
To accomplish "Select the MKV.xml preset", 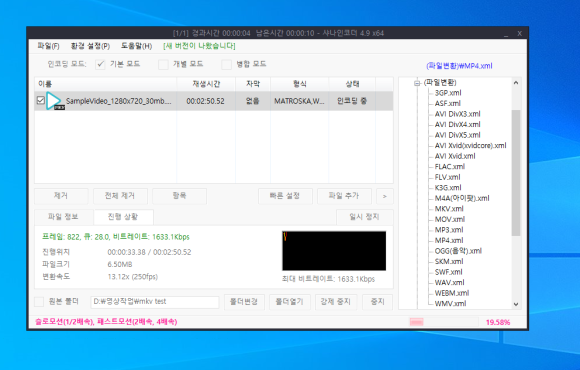I will pyautogui.click(x=449, y=209).
